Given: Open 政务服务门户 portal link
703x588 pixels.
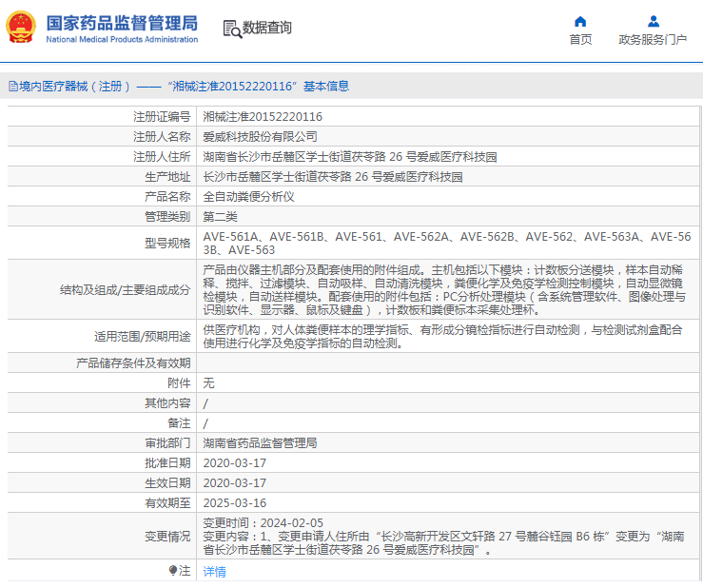Looking at the screenshot, I should point(653,40).
